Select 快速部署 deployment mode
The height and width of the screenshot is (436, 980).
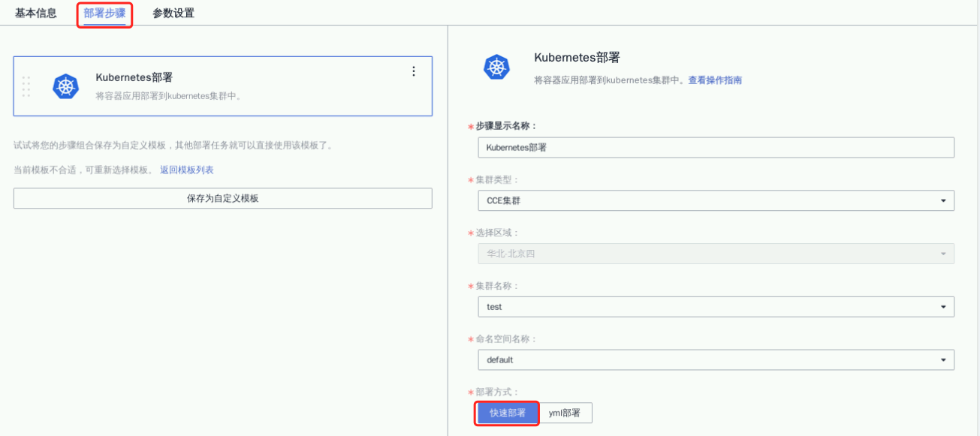508,413
